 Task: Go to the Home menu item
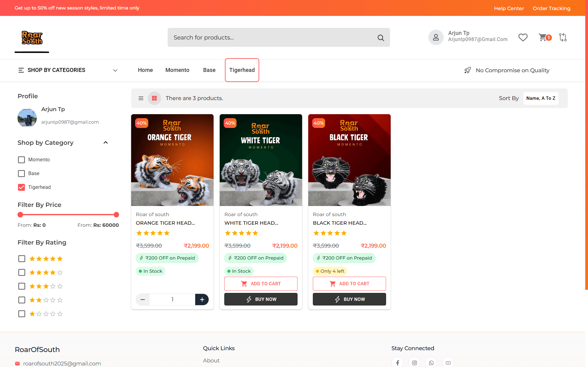tap(145, 70)
